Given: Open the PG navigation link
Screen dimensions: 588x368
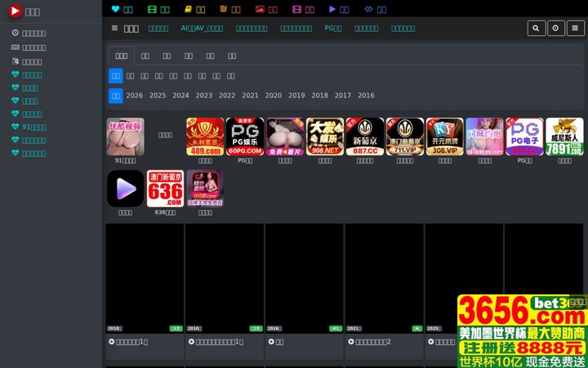Looking at the screenshot, I should (333, 28).
